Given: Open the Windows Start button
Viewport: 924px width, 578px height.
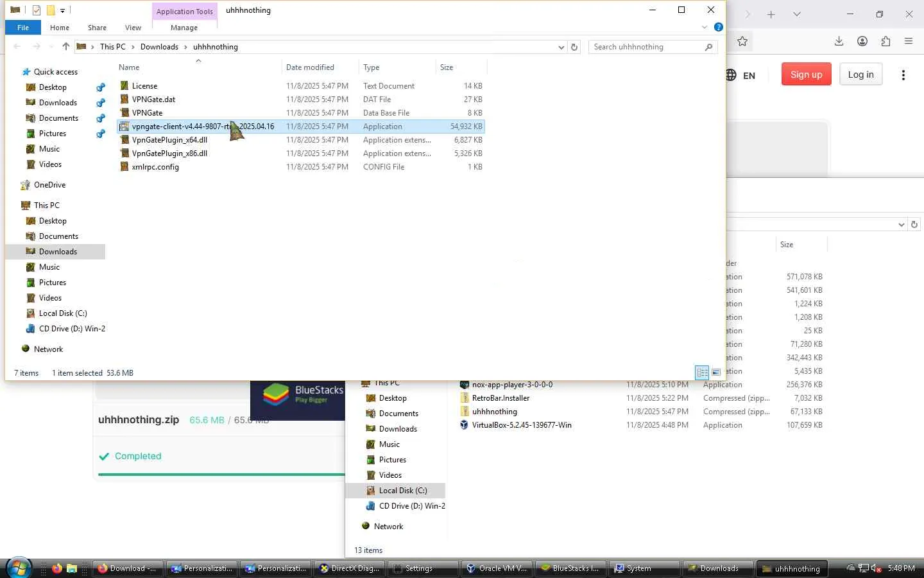Looking at the screenshot, I should (x=18, y=568).
